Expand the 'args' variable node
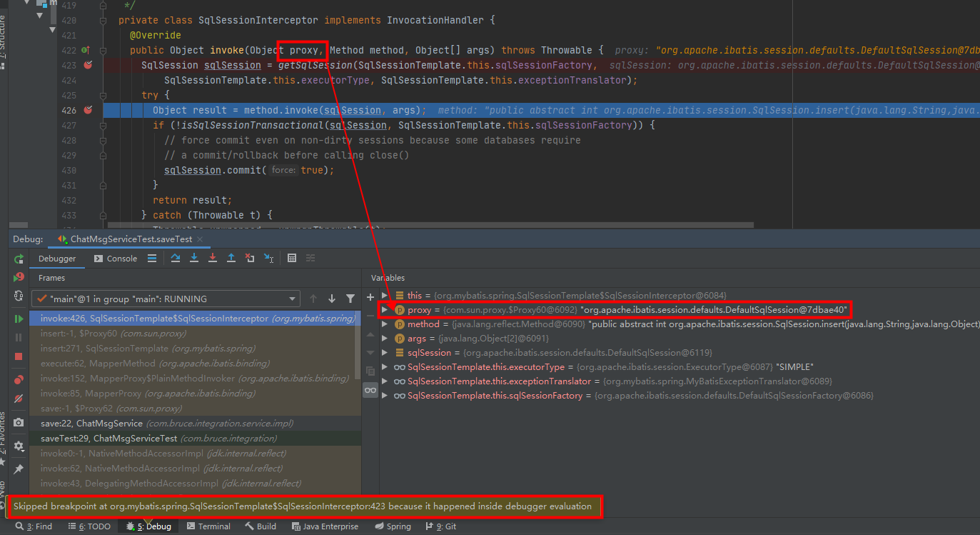Screen dimensions: 980x535 tap(385, 338)
